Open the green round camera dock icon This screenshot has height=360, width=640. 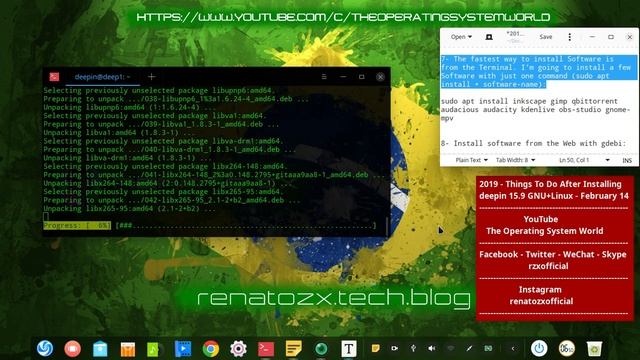(321, 349)
